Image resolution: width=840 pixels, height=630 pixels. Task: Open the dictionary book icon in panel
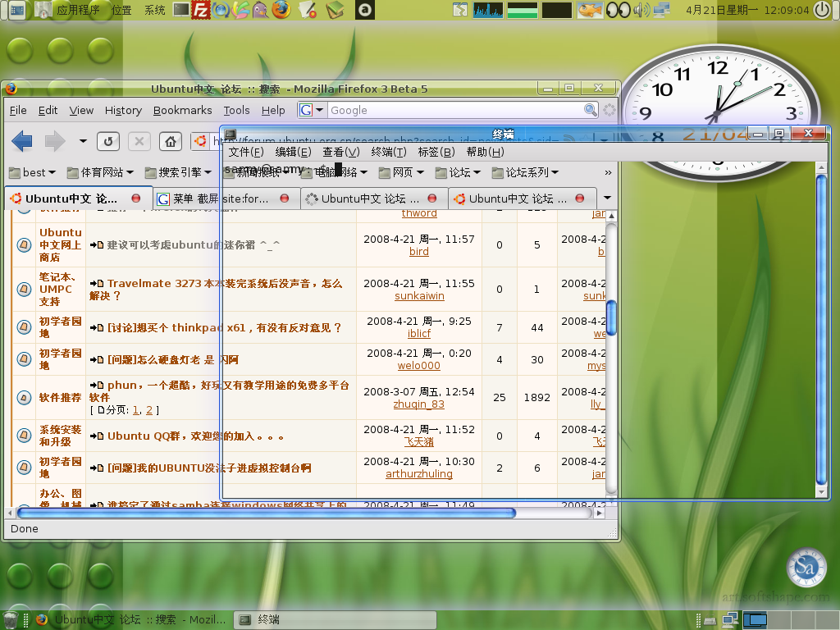click(x=336, y=10)
